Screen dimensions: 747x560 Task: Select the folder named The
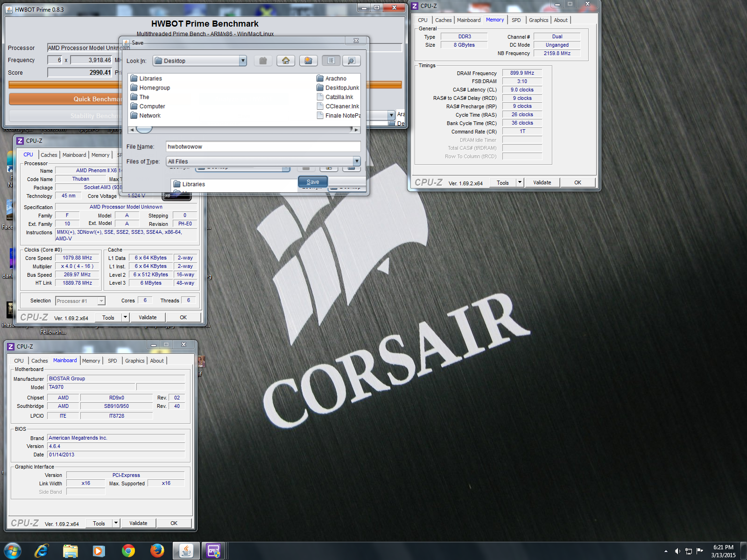click(140, 97)
